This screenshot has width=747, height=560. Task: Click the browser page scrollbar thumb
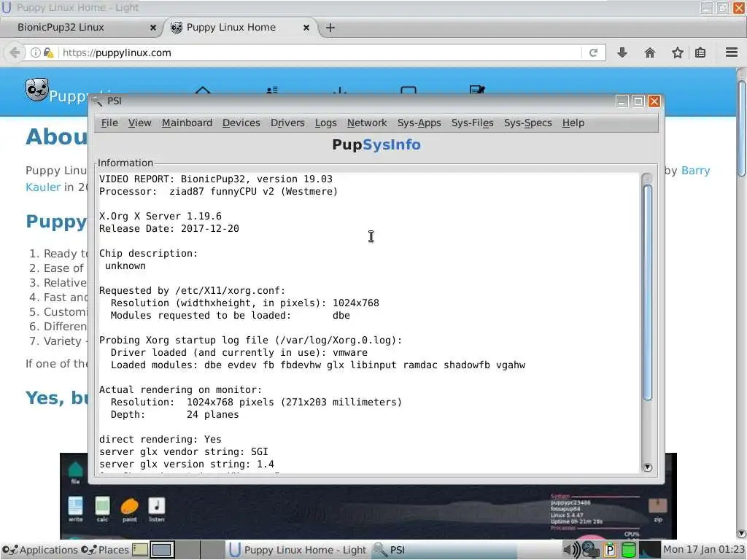point(741,128)
